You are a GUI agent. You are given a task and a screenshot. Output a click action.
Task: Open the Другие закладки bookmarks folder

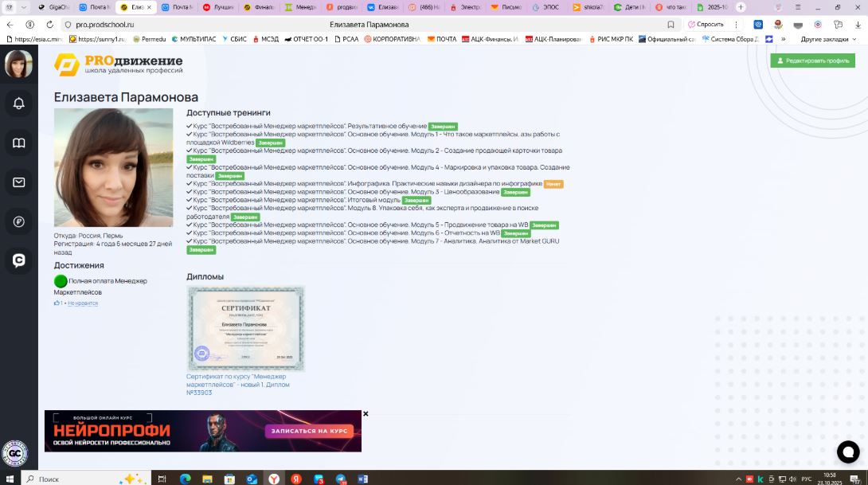pos(823,39)
